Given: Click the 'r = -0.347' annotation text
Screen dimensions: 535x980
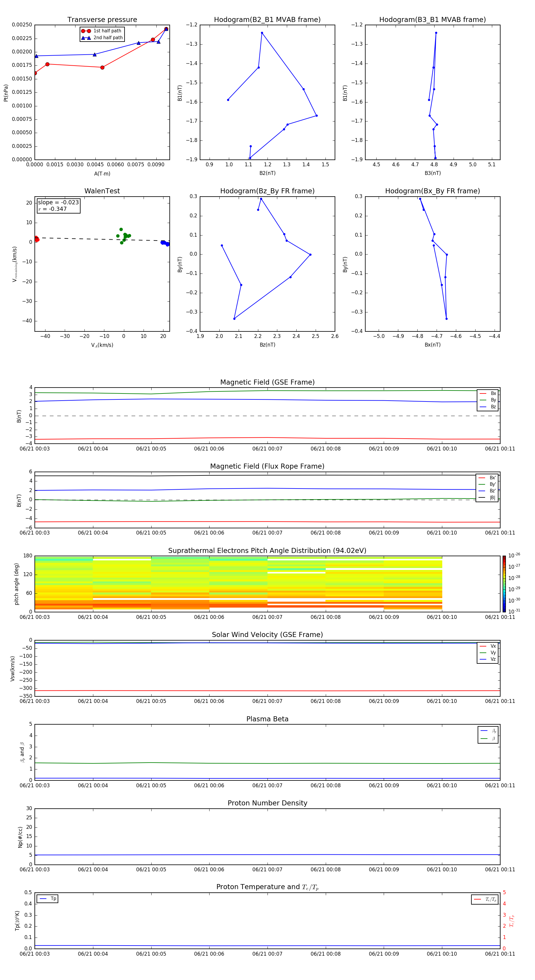Looking at the screenshot, I should pyautogui.click(x=53, y=209).
